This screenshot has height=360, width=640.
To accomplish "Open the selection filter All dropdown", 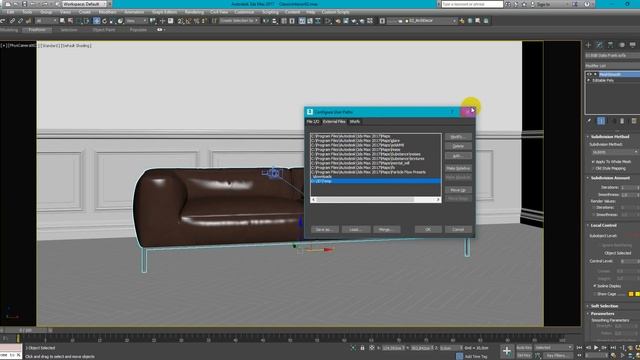I will pos(46,21).
